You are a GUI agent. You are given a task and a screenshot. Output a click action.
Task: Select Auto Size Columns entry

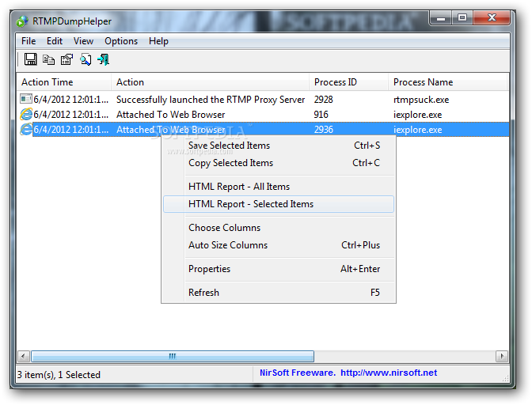pyautogui.click(x=279, y=245)
